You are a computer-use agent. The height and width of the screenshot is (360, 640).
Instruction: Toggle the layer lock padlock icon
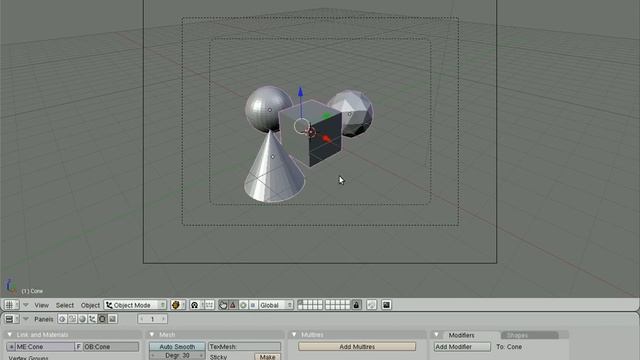coord(356,305)
